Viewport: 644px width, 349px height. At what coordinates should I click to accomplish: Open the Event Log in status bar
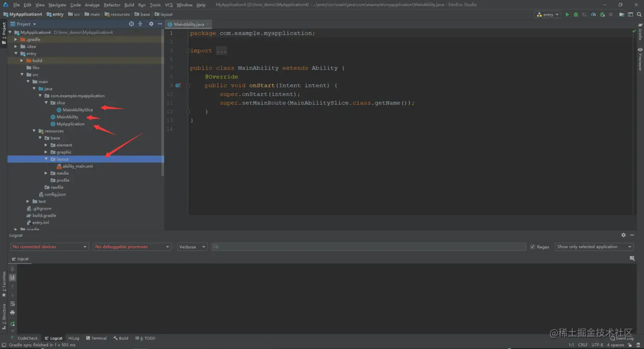tap(622, 338)
